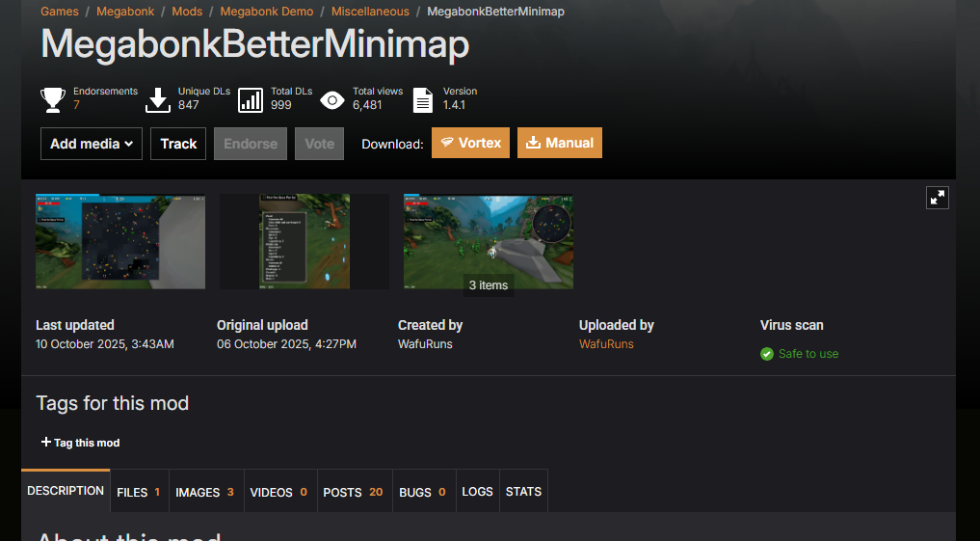Screen dimensions: 980x541
Task: Open the Miscellaneous category breadcrumb
Action: (370, 12)
